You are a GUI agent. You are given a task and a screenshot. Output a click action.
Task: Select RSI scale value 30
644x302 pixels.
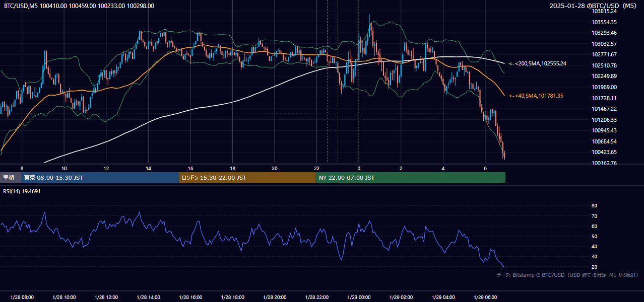[594, 257]
